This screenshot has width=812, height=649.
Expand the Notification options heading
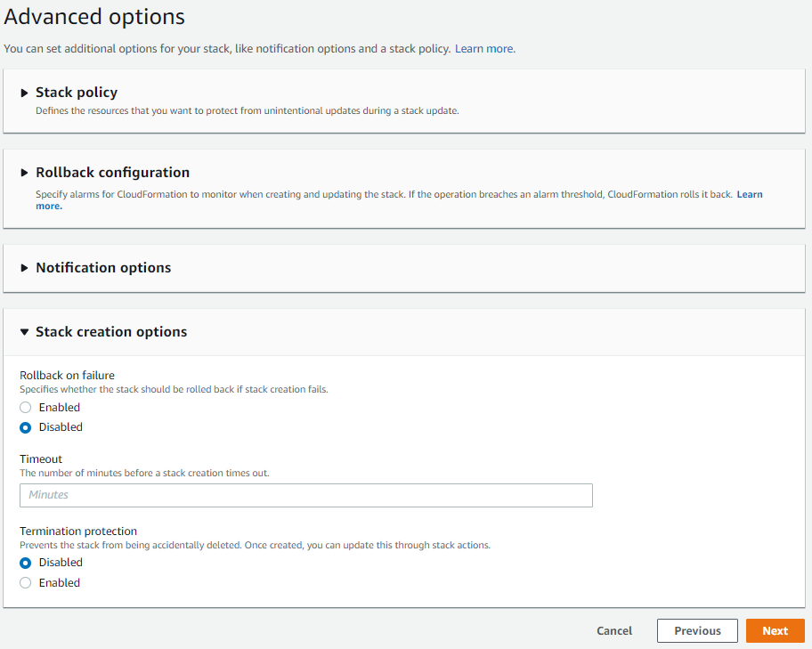tap(103, 268)
